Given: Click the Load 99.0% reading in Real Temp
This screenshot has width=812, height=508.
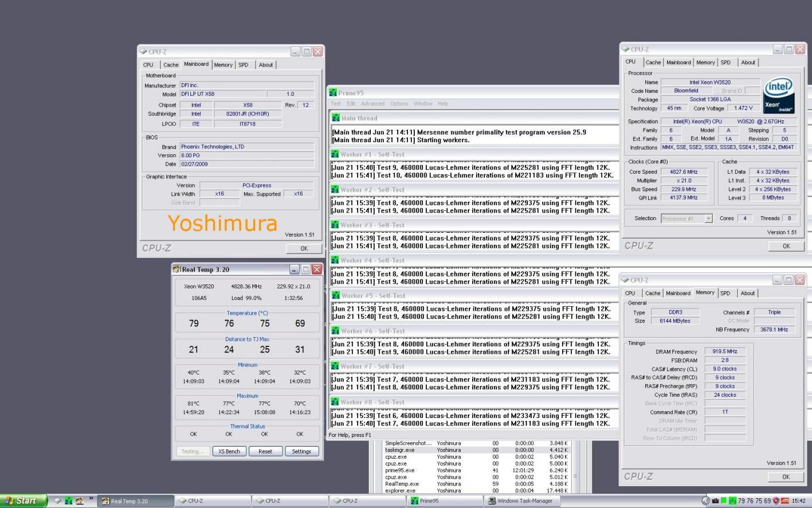Looking at the screenshot, I should click(246, 298).
